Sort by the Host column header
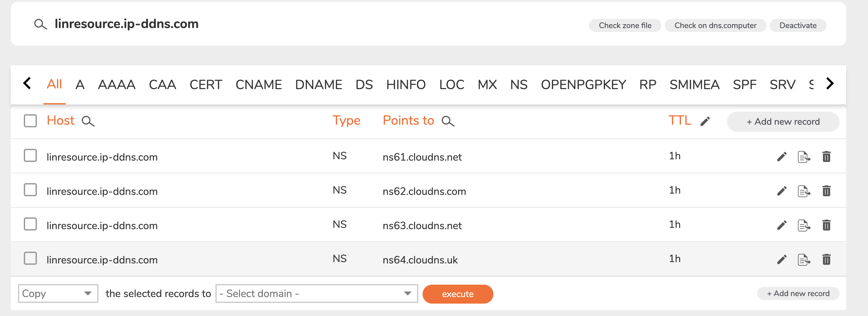The width and height of the screenshot is (868, 316). [60, 120]
